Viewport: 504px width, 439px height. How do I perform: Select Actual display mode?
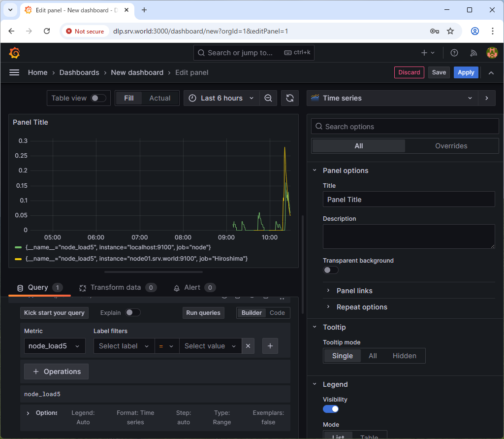(x=160, y=98)
